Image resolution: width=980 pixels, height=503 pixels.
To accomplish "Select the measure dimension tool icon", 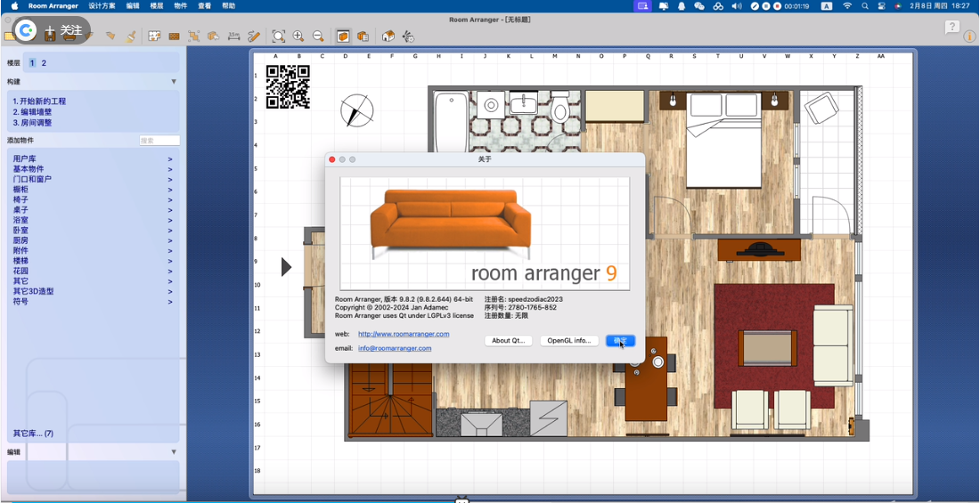I will [233, 37].
